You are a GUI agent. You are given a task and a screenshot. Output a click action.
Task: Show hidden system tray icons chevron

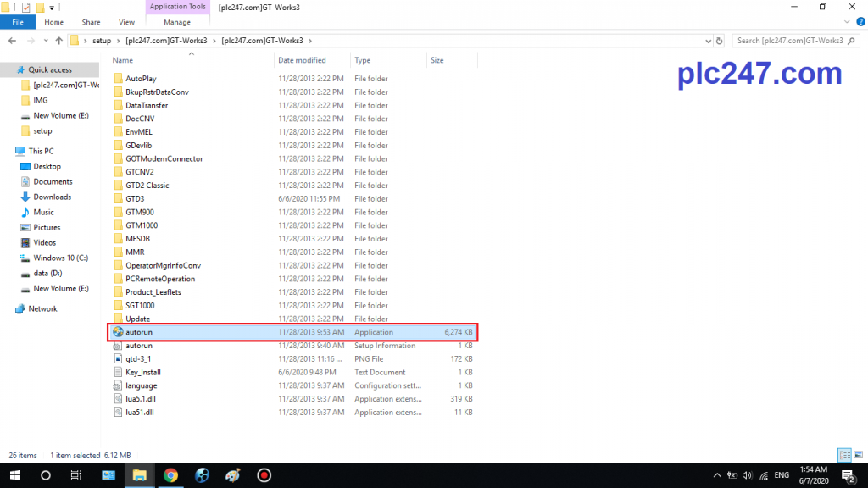(717, 475)
